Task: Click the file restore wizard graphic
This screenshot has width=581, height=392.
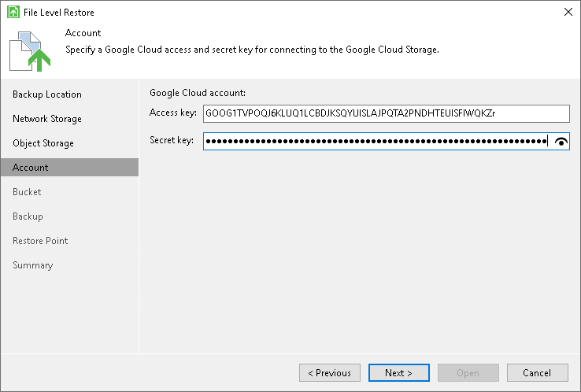Action: click(x=30, y=51)
